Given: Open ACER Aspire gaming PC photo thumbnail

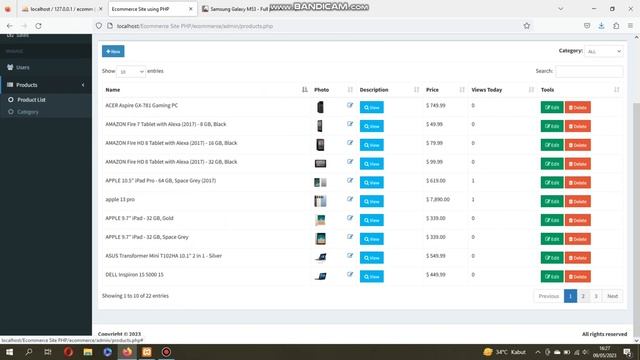Looking at the screenshot, I should (320, 107).
